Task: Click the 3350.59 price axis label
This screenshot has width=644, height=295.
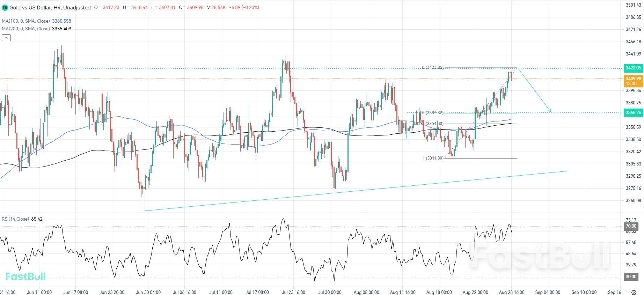Action: (633, 127)
